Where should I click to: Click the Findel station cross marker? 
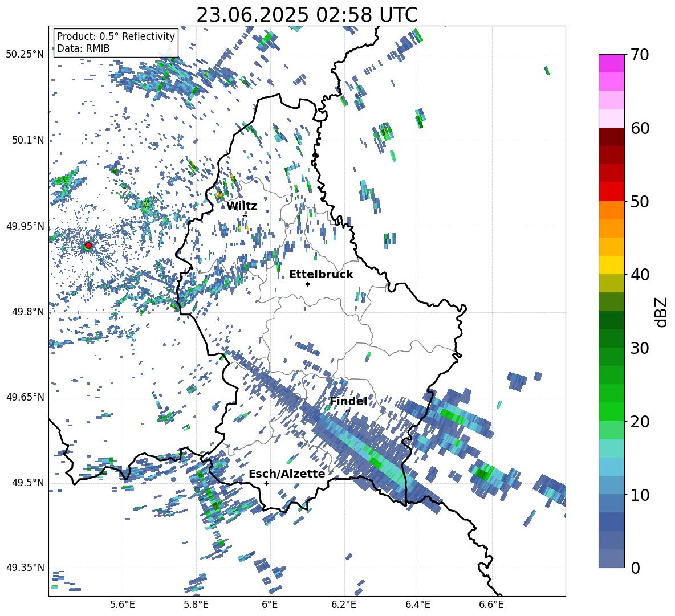348,411
